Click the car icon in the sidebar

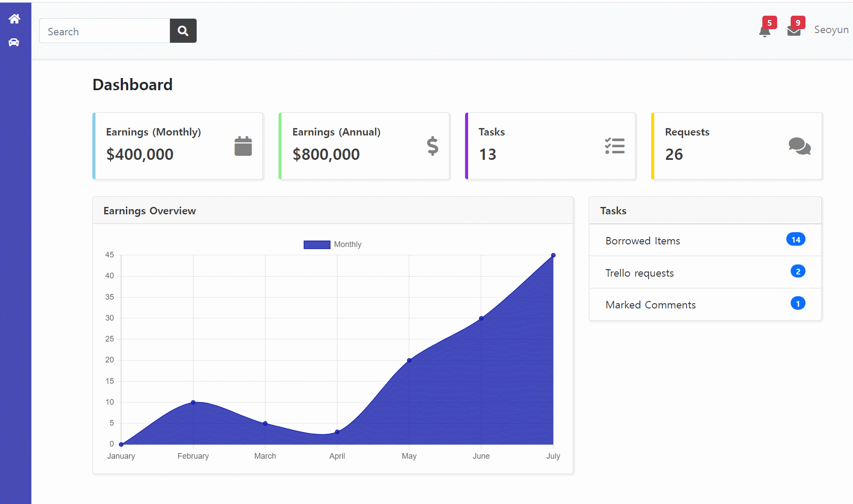[14, 42]
